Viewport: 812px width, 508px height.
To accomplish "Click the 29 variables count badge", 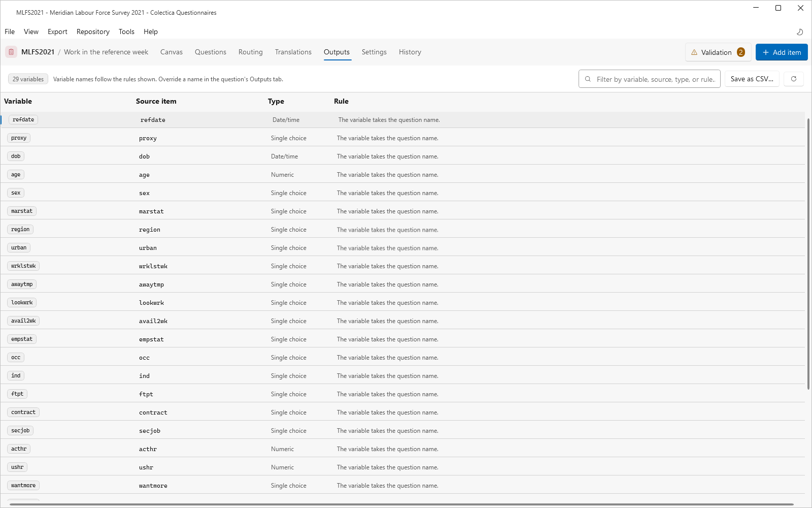I will [28, 79].
